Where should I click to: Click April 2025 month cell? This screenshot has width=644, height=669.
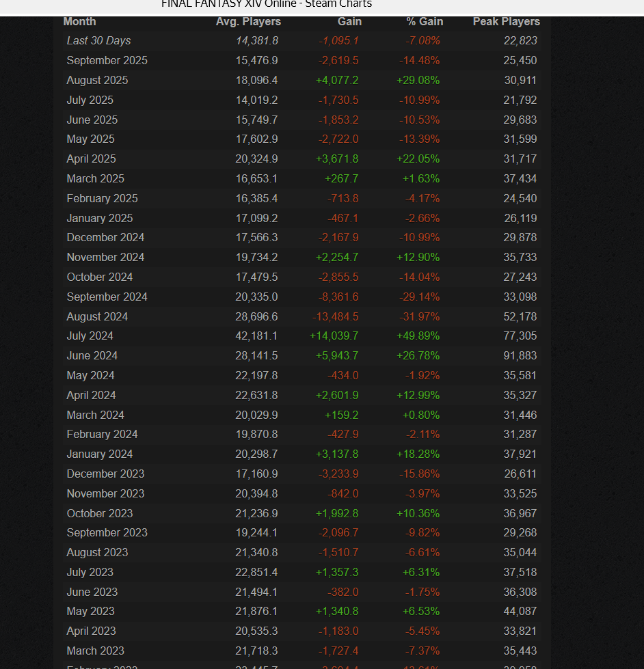pos(92,159)
